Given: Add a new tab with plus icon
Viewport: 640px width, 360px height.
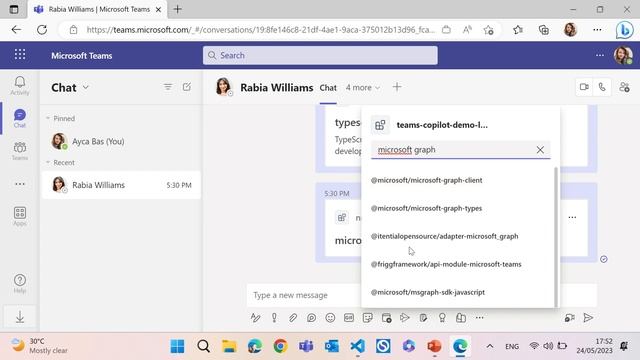Looking at the screenshot, I should point(397,87).
